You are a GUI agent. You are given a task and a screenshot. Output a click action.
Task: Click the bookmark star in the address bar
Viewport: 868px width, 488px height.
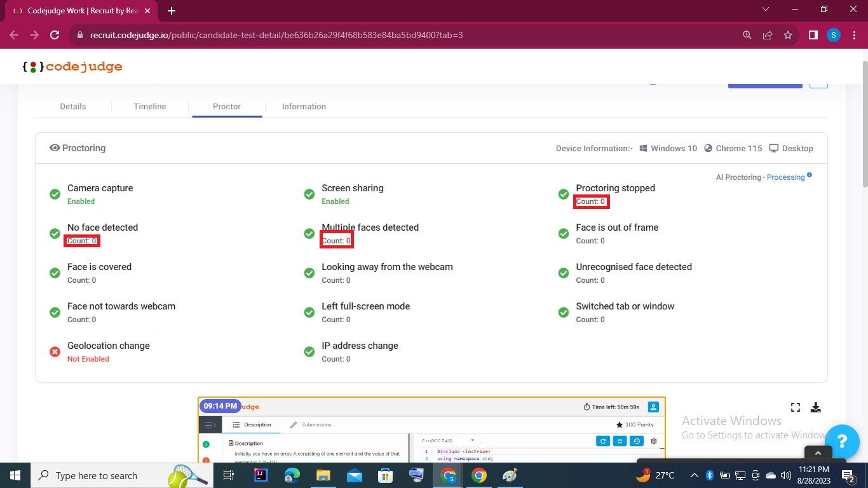787,35
